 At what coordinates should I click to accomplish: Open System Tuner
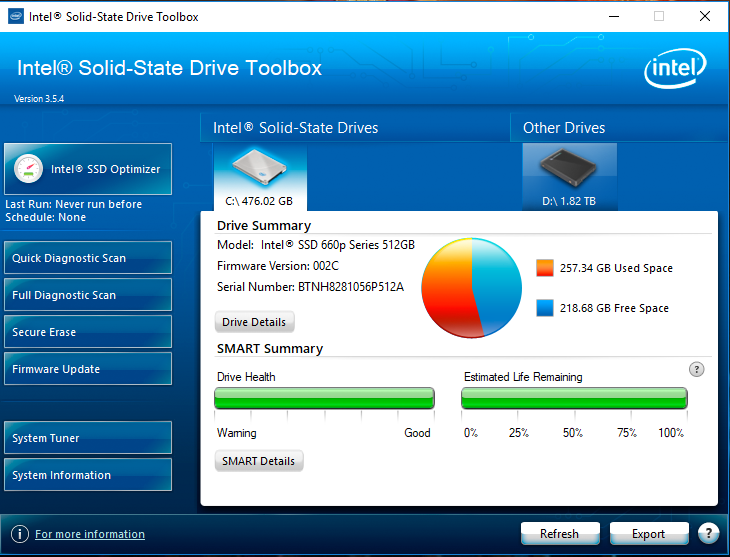(x=87, y=438)
